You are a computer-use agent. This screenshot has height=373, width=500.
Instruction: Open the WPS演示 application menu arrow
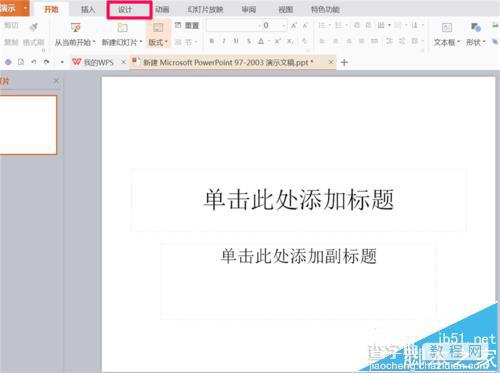tap(25, 8)
